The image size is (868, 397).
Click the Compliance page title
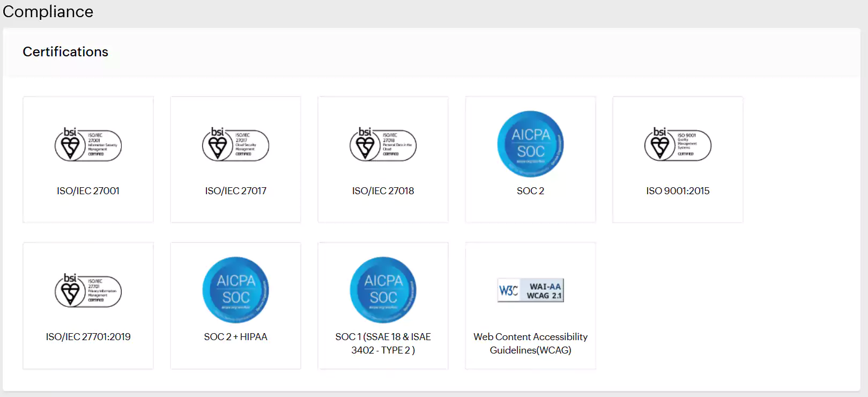pyautogui.click(x=48, y=11)
